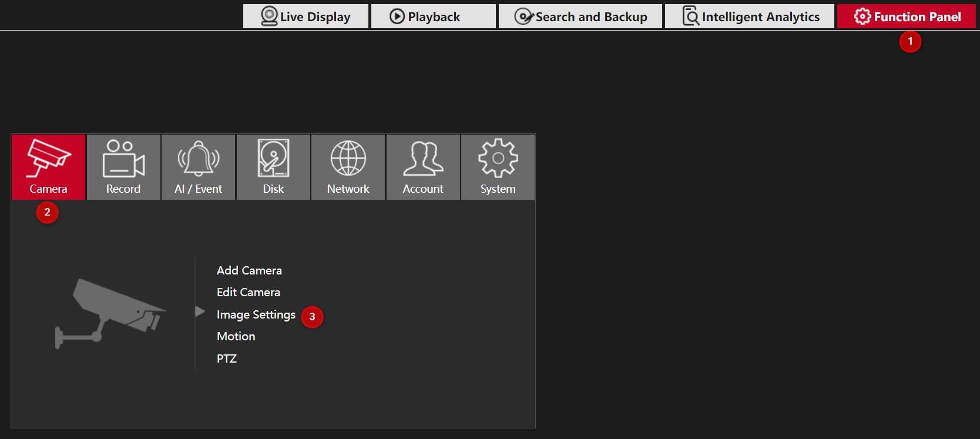Open the PTZ configuration link

click(226, 358)
